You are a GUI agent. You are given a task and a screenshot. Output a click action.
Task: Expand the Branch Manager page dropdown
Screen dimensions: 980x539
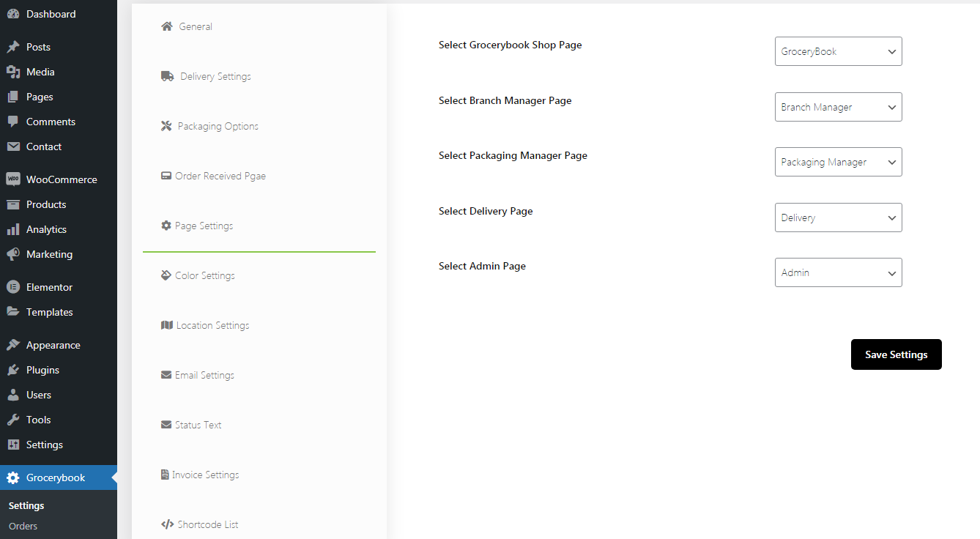[838, 107]
